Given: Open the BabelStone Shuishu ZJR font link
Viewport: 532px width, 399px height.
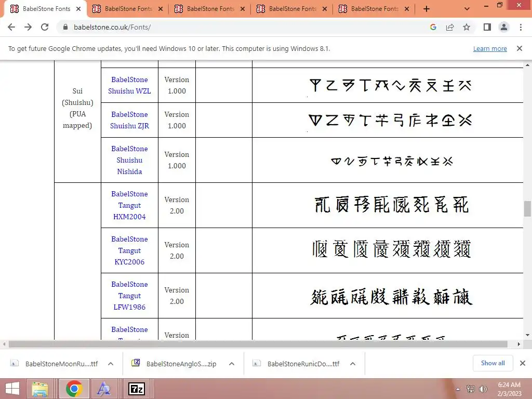Looking at the screenshot, I should pyautogui.click(x=129, y=120).
